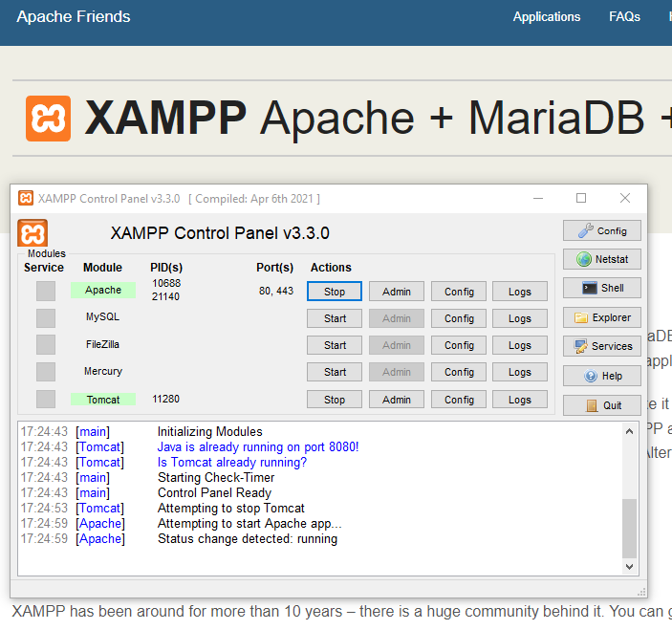672x630 pixels.
Task: Start the MySQL module
Action: pos(334,318)
